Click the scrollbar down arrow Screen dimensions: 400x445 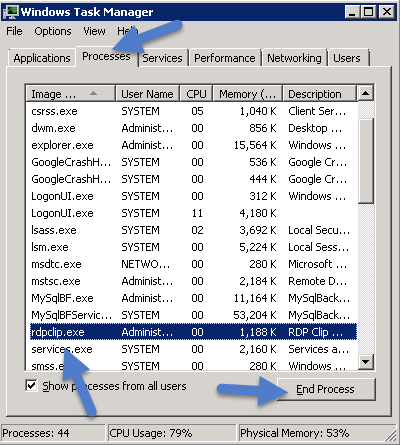pos(366,362)
